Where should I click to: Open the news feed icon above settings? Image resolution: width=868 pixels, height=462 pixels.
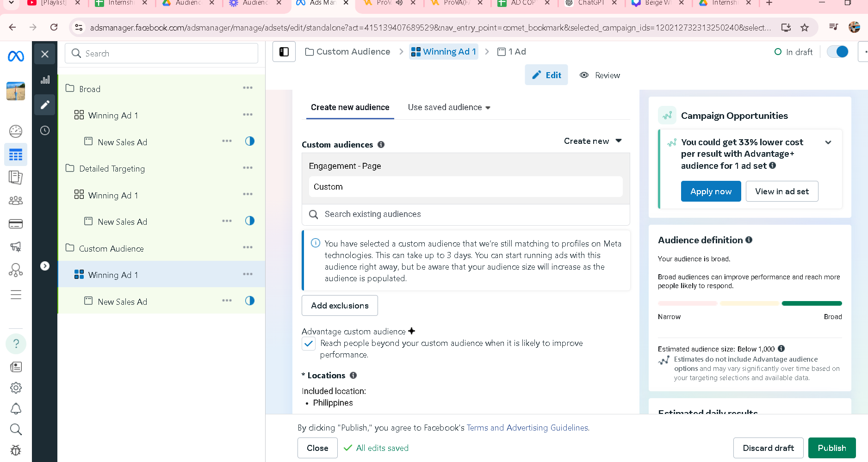[16, 367]
